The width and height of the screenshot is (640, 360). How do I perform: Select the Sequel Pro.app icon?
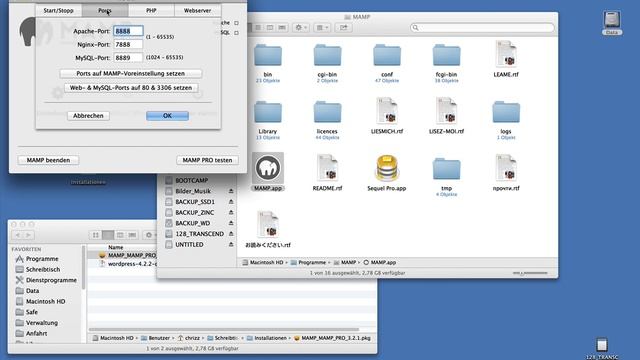[387, 168]
